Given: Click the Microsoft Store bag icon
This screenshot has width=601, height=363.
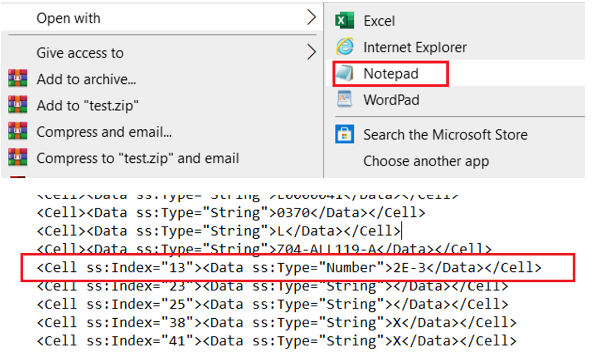Looking at the screenshot, I should tap(344, 134).
